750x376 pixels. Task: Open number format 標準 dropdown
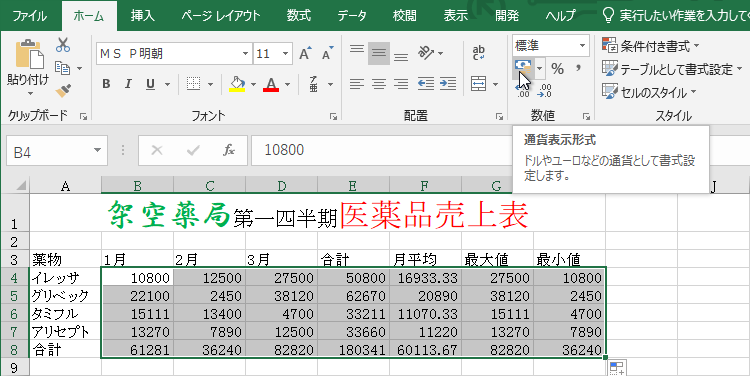click(583, 46)
